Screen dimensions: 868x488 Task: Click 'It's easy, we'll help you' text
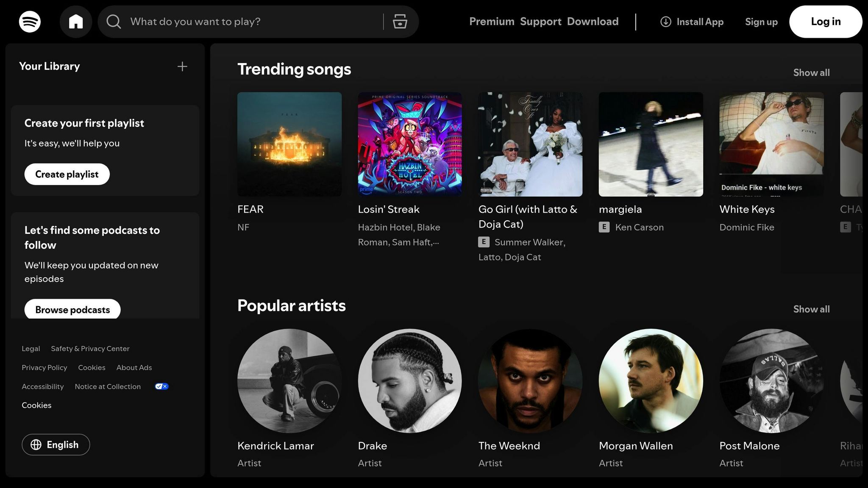[x=72, y=143]
